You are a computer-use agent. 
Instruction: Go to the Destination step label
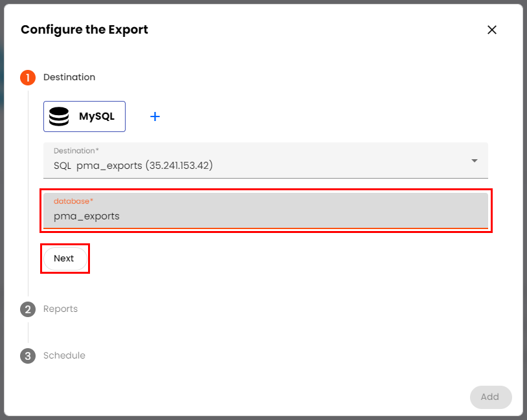pos(69,78)
